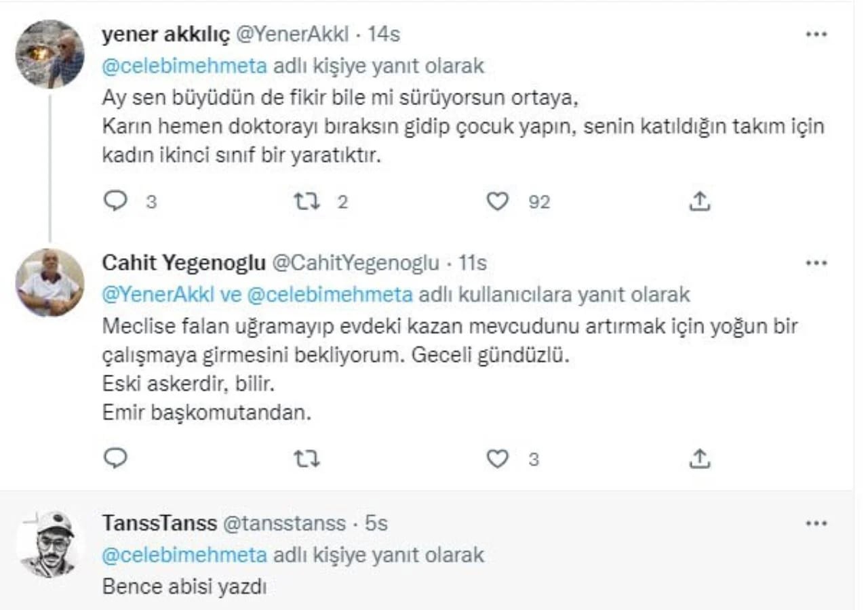Share yener akkılıç's tweet
Image resolution: width=868 pixels, height=610 pixels.
[x=699, y=200]
